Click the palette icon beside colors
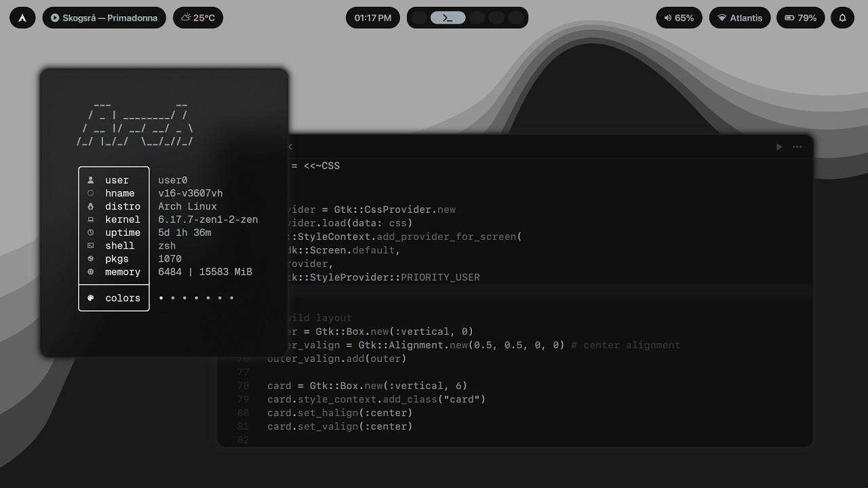The image size is (868, 488). (x=90, y=298)
